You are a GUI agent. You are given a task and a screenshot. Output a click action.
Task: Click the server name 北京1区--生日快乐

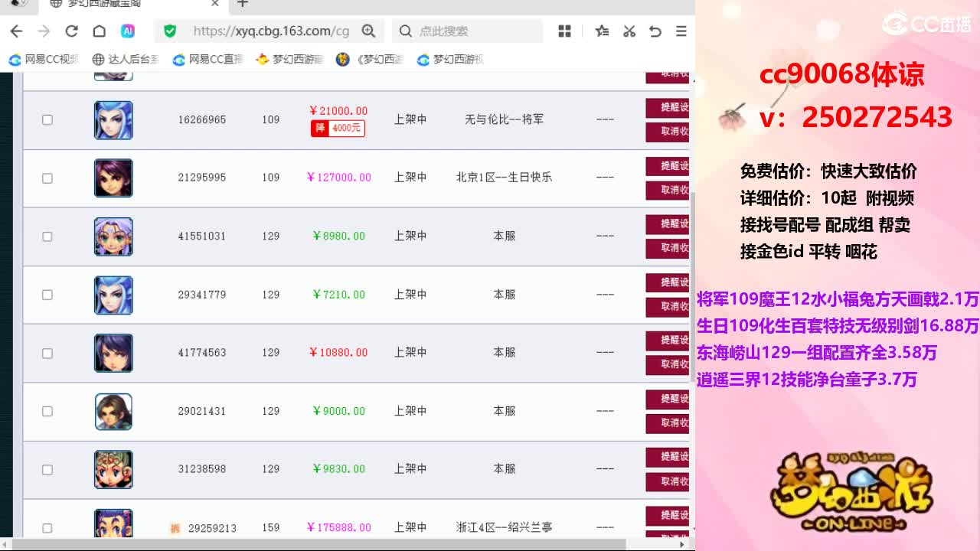(x=504, y=178)
